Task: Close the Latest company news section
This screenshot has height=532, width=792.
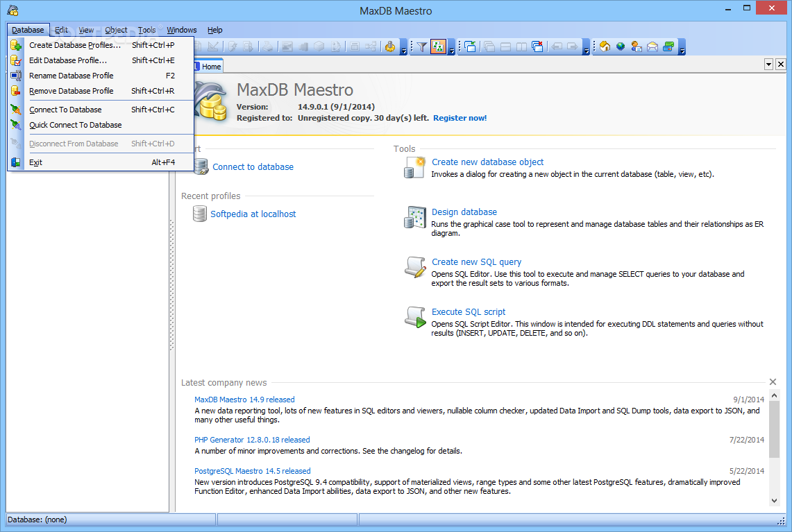Action: click(773, 382)
